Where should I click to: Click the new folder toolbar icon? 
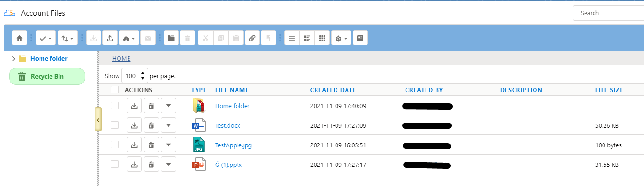[x=171, y=38]
